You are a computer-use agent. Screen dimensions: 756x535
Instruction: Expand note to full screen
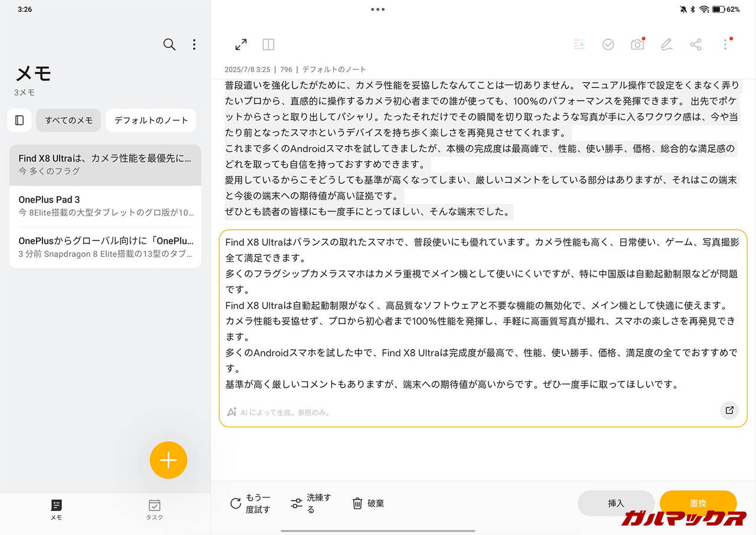click(241, 45)
